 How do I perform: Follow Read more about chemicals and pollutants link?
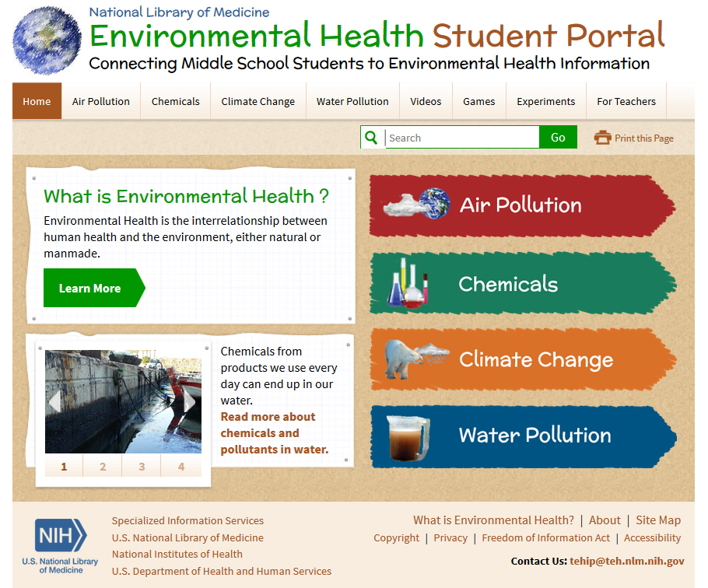coord(275,432)
